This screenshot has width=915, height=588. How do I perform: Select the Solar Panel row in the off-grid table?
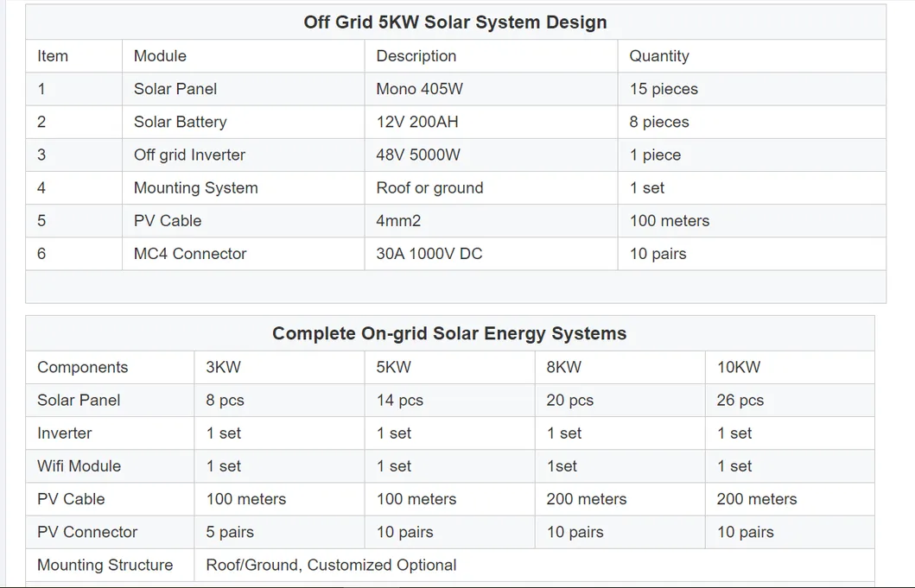175,89
